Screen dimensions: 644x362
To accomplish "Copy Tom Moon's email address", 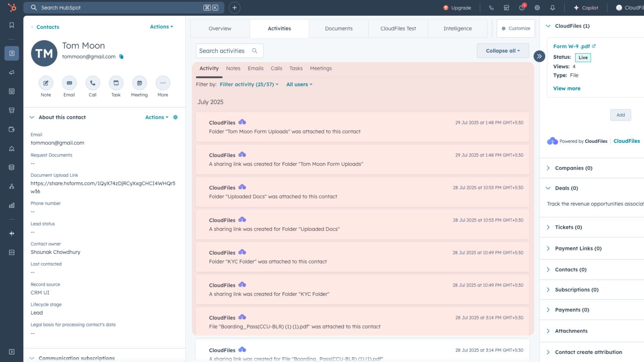I will point(121,57).
